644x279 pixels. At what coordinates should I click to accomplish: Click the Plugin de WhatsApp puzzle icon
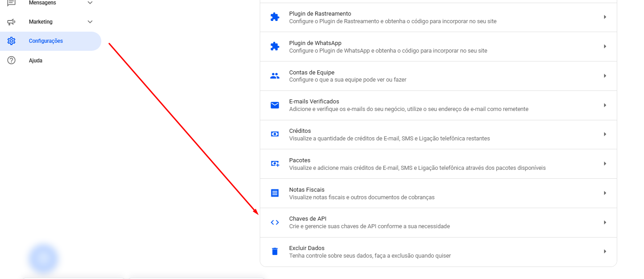[275, 46]
